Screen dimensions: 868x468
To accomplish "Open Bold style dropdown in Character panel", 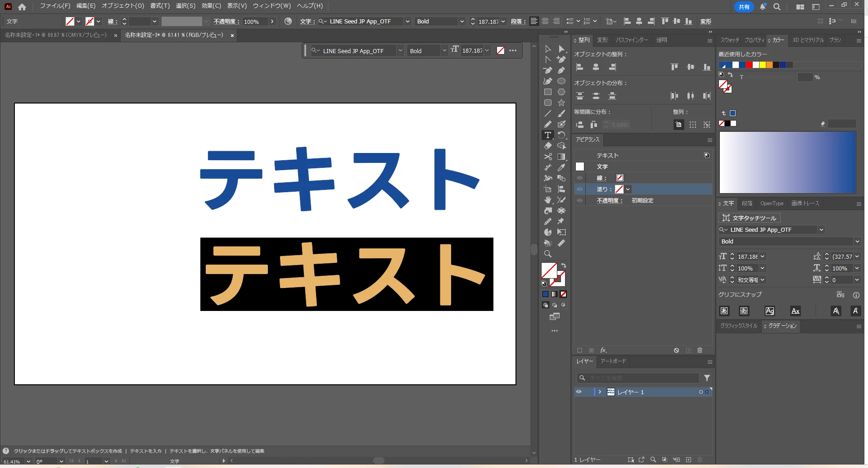I will pos(857,241).
